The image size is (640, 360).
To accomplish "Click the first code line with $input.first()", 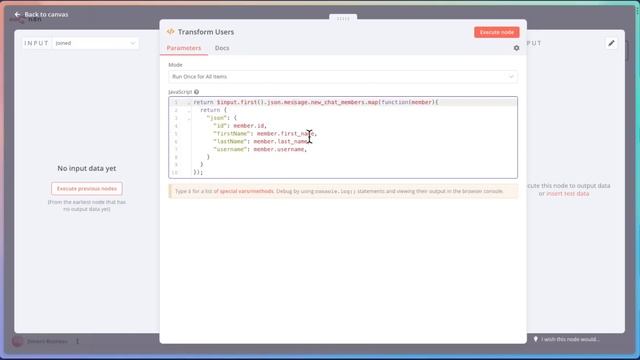I will tap(316, 102).
